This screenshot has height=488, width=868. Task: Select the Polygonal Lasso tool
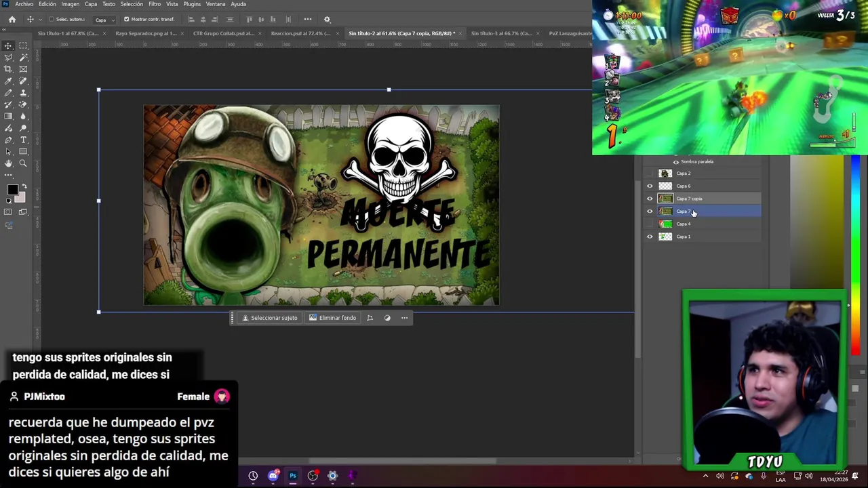[8, 57]
